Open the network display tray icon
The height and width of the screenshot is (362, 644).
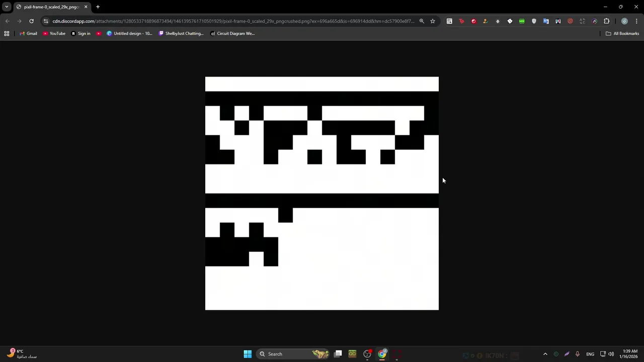point(603,354)
